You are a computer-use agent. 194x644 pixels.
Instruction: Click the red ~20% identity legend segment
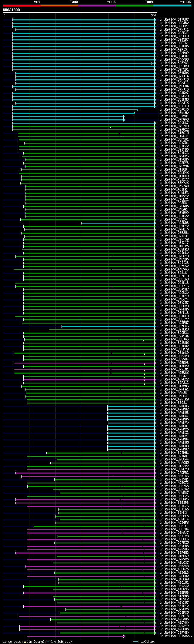point(22,5)
